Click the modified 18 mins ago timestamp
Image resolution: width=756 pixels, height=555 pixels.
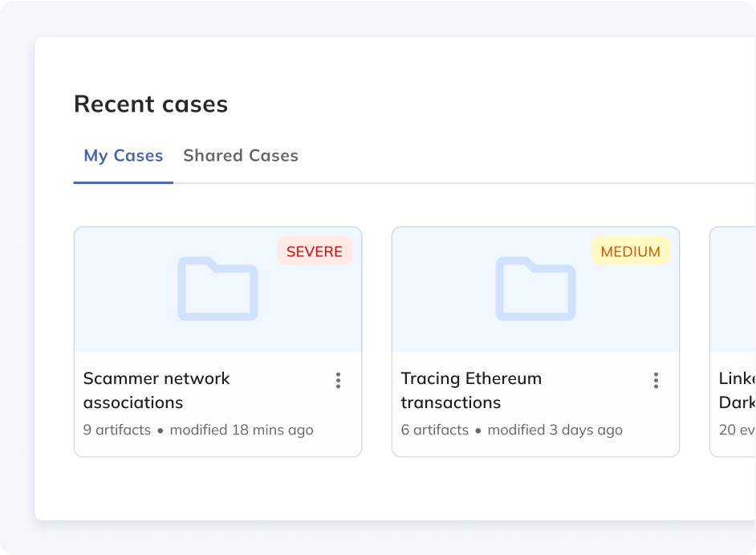242,430
